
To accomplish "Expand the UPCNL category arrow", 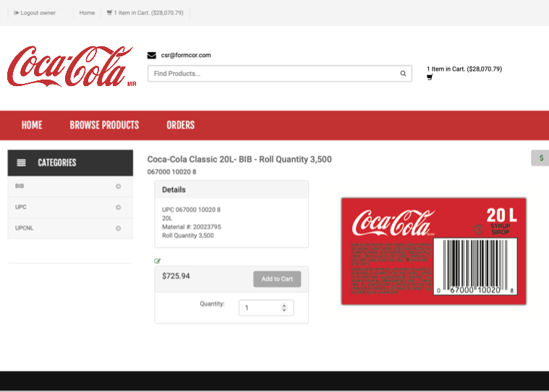I will coord(118,229).
